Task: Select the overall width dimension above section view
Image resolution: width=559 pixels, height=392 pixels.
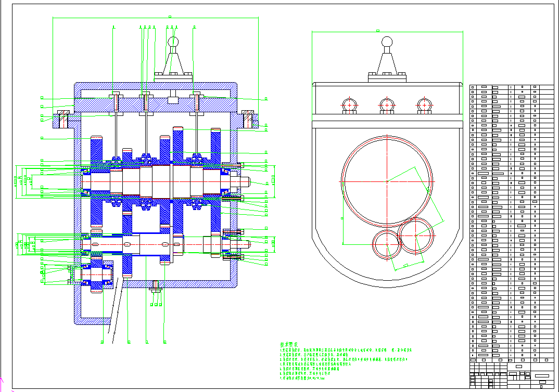Action: [156, 17]
